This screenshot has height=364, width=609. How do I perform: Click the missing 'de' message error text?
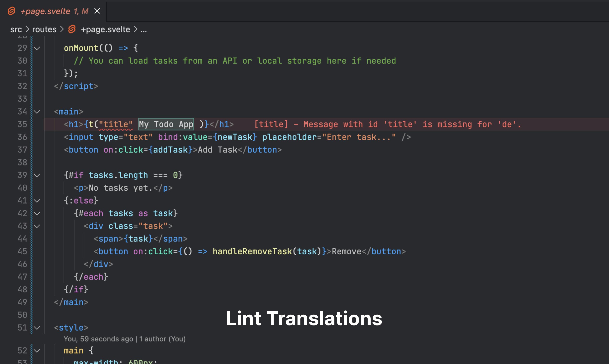(387, 124)
